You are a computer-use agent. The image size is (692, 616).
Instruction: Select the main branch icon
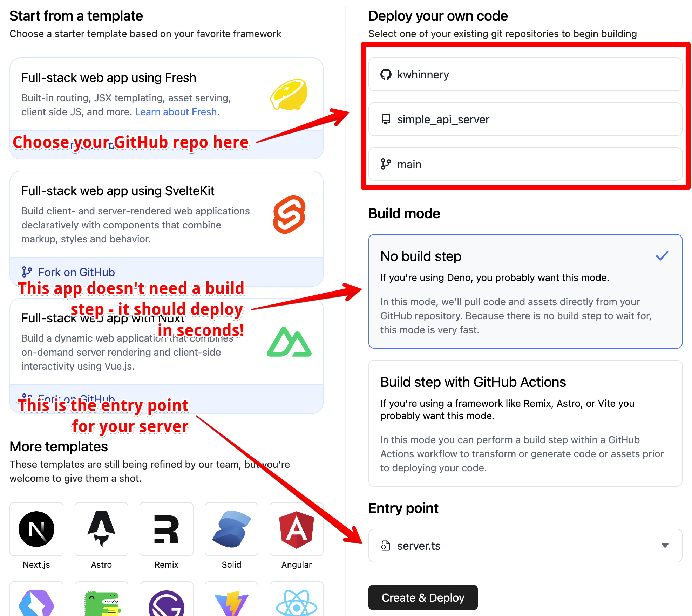point(385,164)
